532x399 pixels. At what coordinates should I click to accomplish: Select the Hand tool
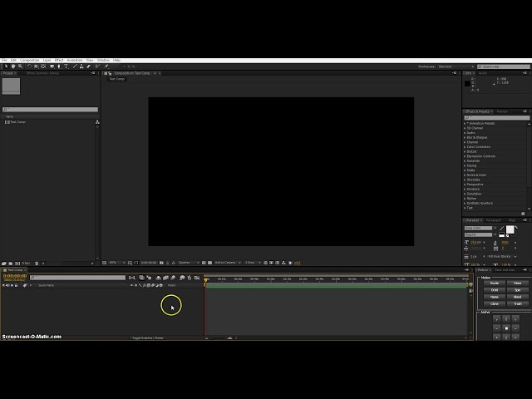point(13,66)
